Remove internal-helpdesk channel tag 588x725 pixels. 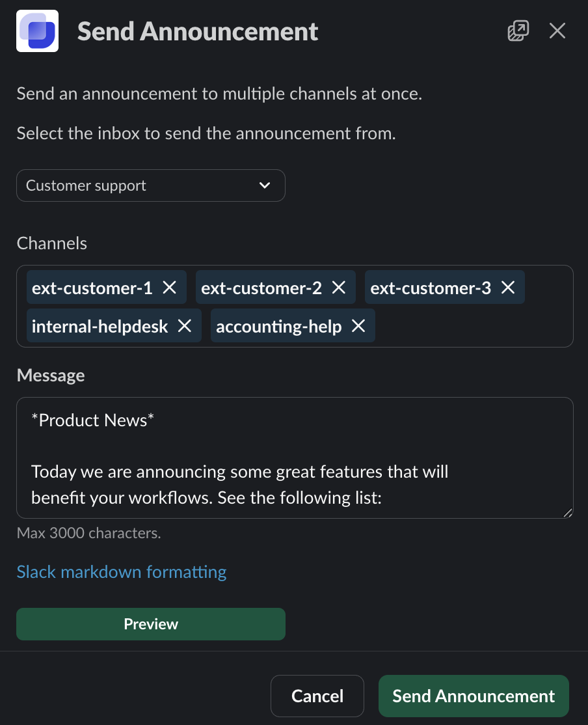tap(185, 326)
